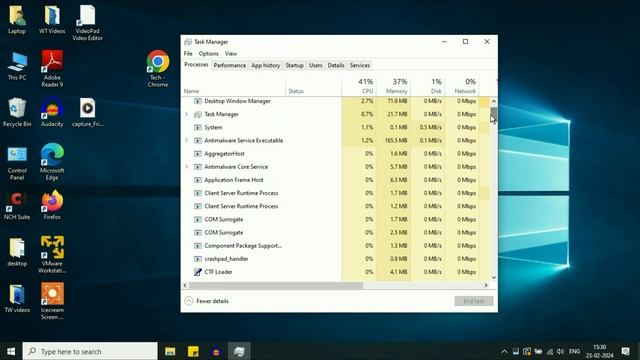This screenshot has width=640, height=360.
Task: Sort processes by the Memory column
Action: tap(393, 85)
